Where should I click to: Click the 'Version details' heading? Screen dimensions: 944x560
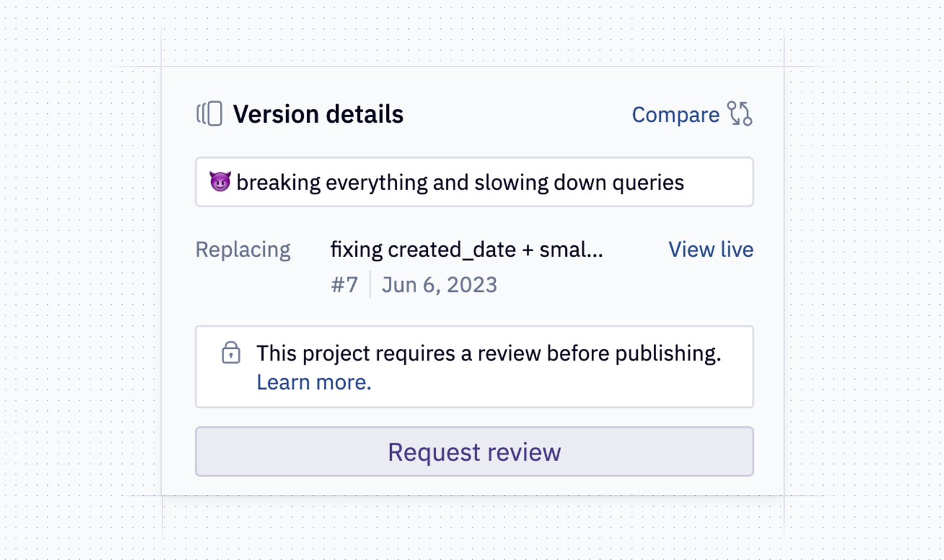(318, 114)
